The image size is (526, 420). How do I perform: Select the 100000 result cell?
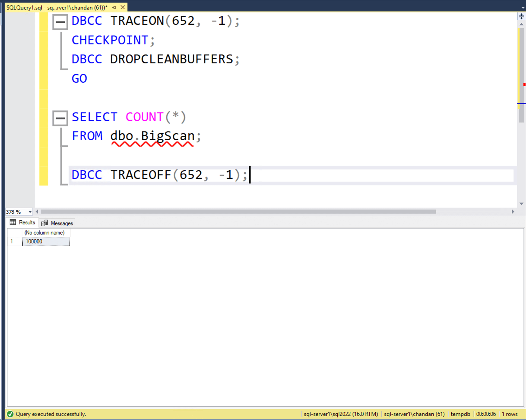(x=46, y=241)
